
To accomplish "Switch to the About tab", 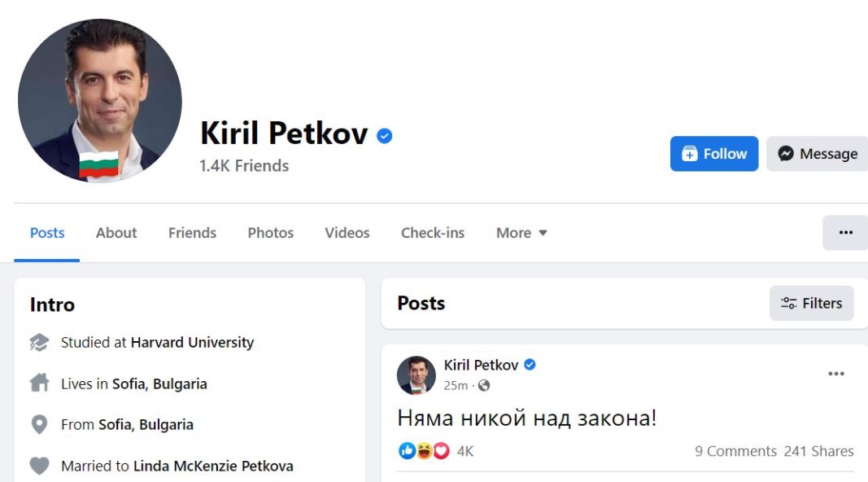I will (116, 233).
